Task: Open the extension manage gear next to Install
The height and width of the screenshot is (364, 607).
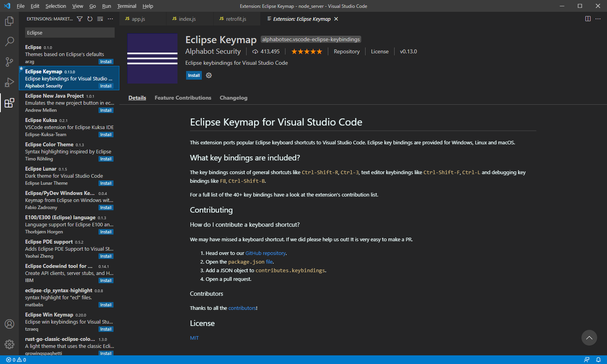Action: click(209, 75)
